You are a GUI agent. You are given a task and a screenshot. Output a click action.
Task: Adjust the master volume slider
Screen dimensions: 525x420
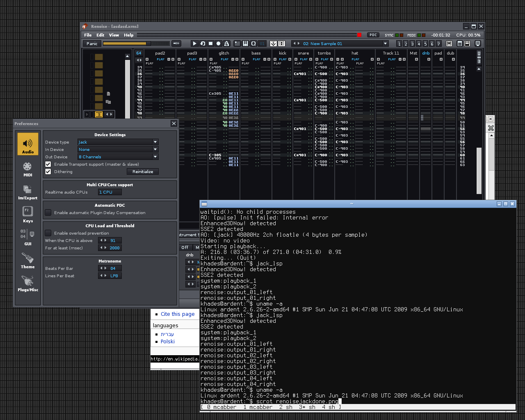click(136, 43)
